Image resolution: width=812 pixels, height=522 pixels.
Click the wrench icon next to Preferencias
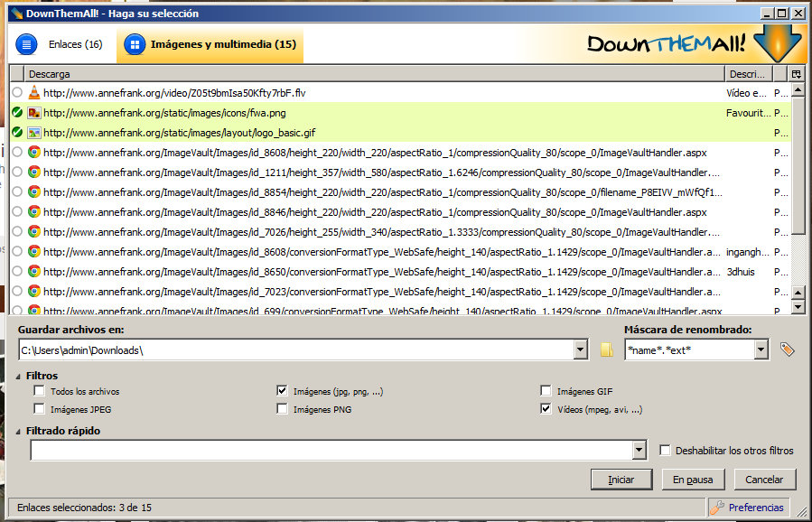pos(717,508)
